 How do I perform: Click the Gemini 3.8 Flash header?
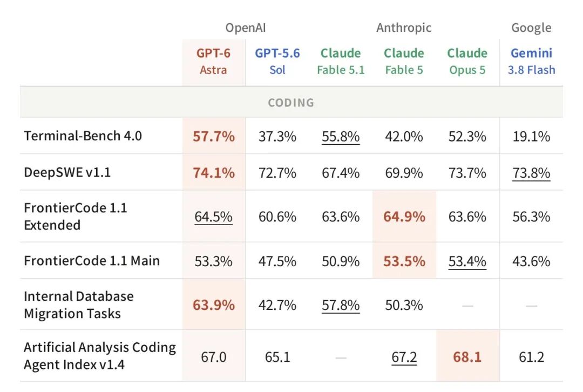[531, 62]
